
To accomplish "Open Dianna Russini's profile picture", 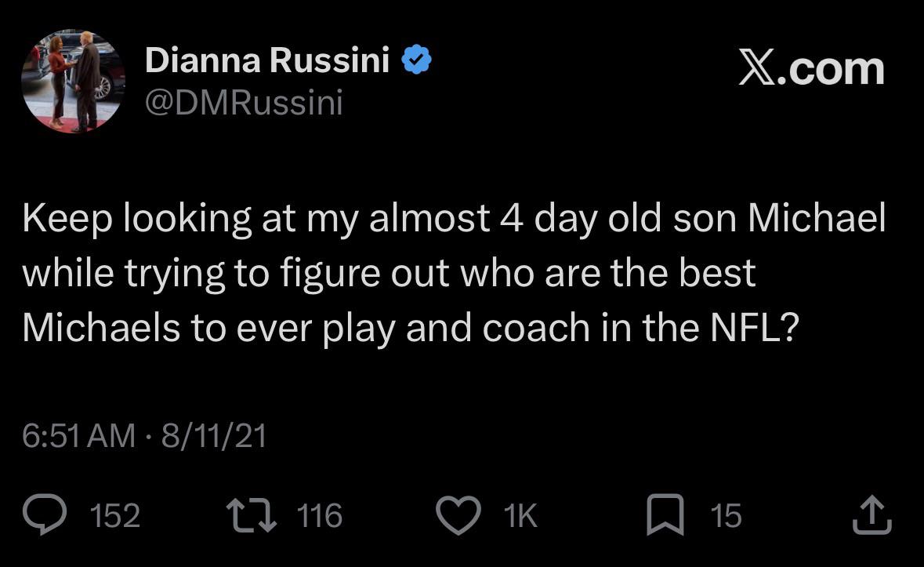I will [74, 82].
